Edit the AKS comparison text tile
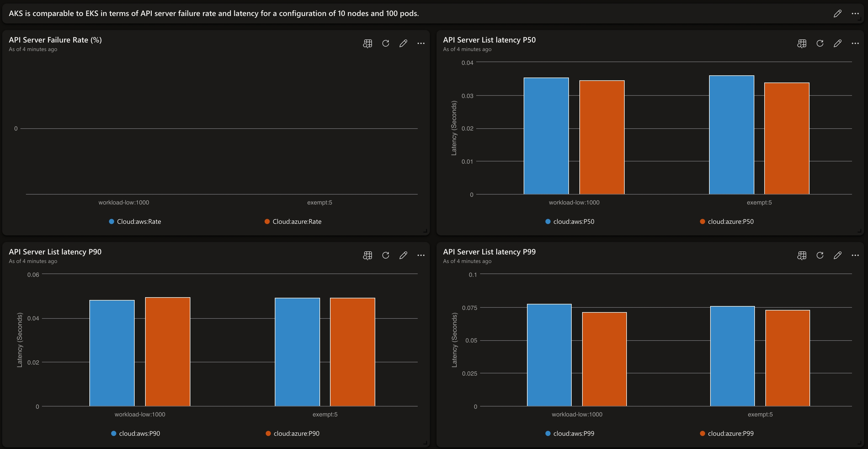Viewport: 868px width, 449px height. click(x=837, y=14)
